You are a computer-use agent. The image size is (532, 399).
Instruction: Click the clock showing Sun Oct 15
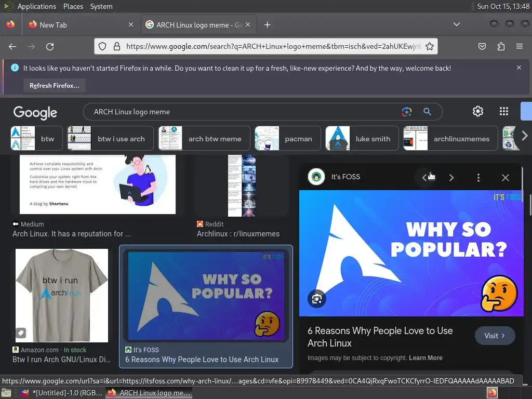pyautogui.click(x=503, y=6)
